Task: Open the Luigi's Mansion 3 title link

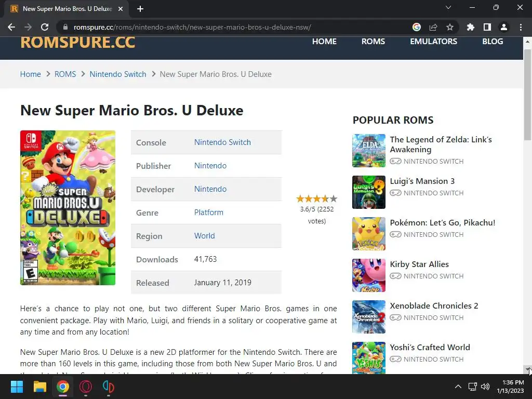Action: click(x=422, y=181)
